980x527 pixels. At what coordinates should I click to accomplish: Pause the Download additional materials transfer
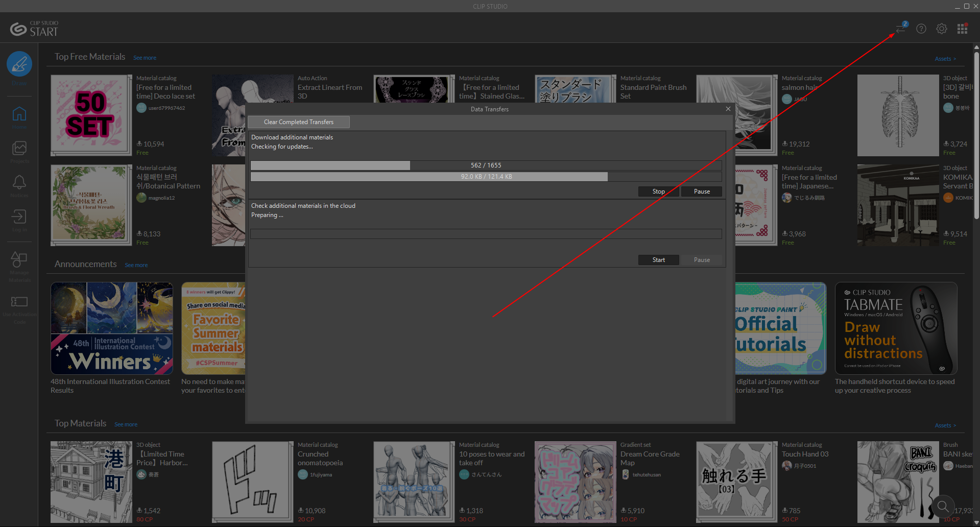pyautogui.click(x=702, y=191)
